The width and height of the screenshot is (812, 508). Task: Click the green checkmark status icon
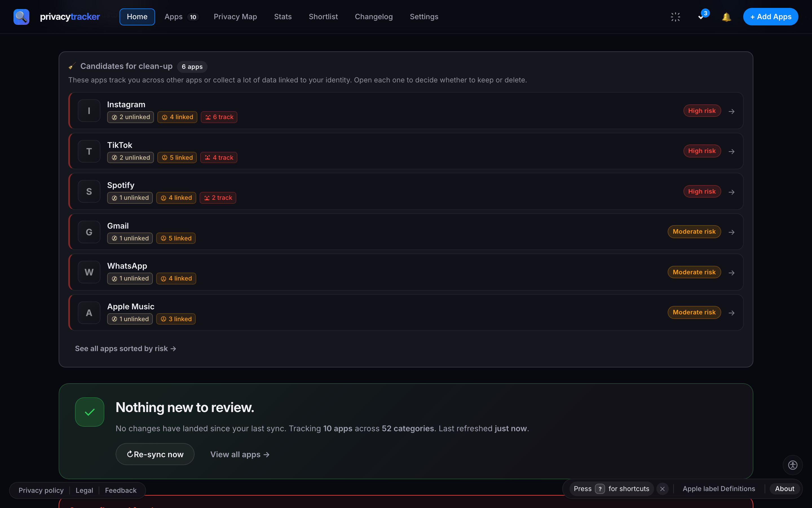[90, 412]
